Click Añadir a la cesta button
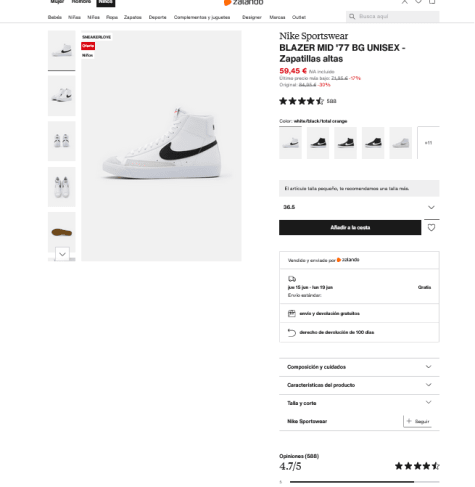475x487 pixels. click(350, 227)
